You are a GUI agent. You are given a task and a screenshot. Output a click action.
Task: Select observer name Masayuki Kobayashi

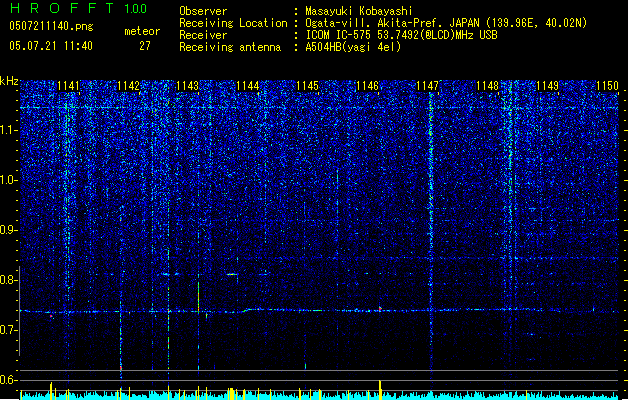click(359, 11)
